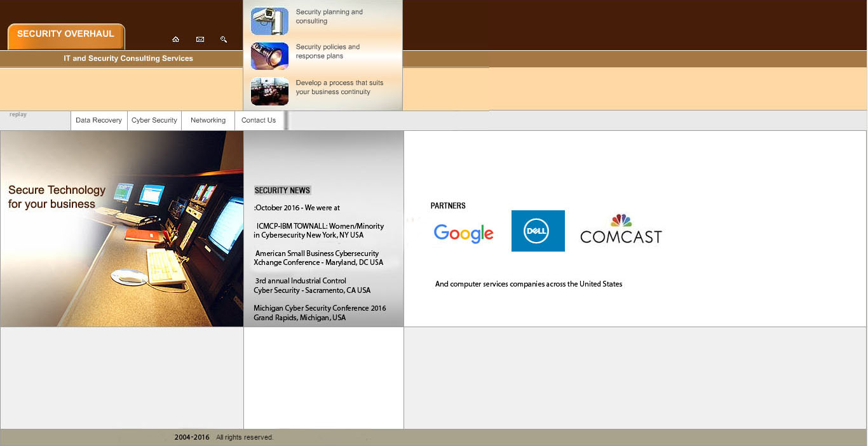Click the Google partner logo
Image resolution: width=868 pixels, height=446 pixels.
(463, 234)
